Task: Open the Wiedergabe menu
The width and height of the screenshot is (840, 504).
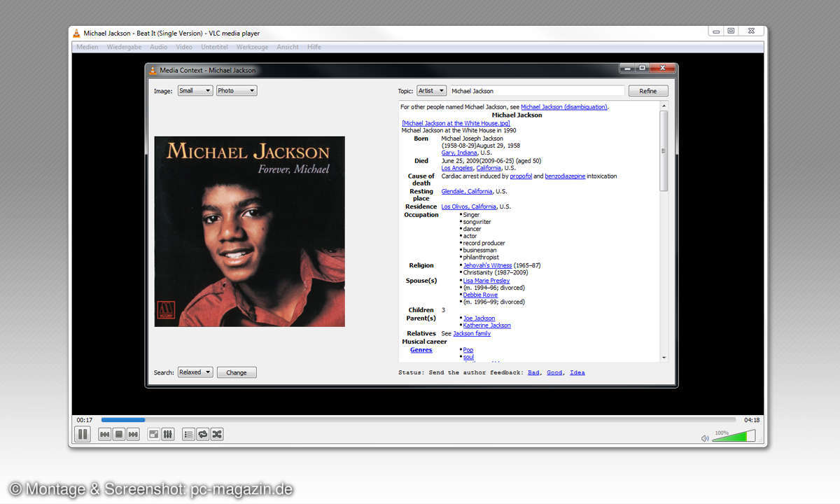Action: [x=125, y=47]
